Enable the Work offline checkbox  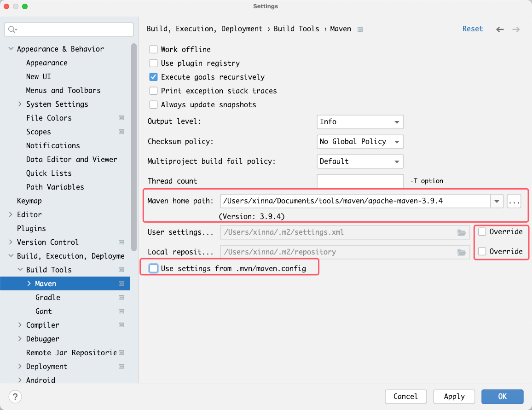153,50
